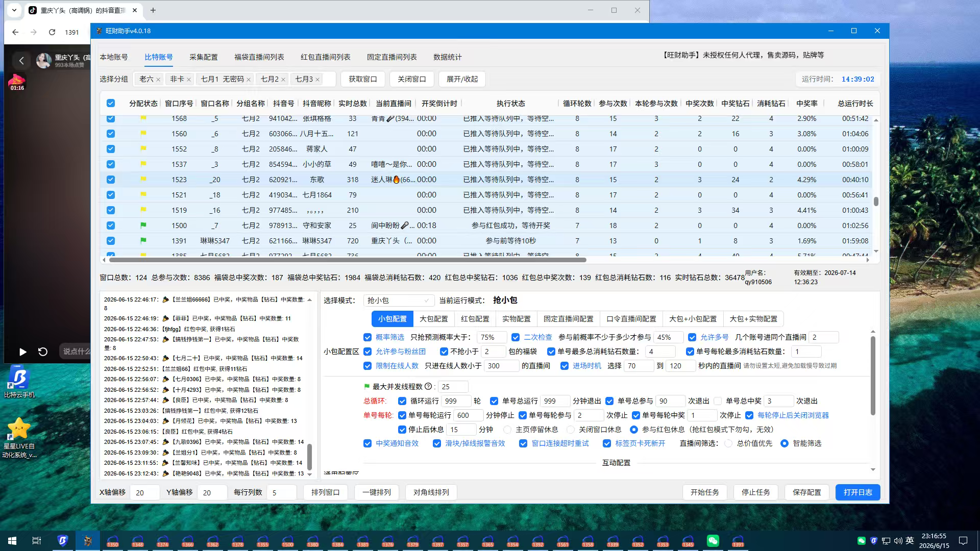
Task: Click the 一键排列 button
Action: (x=377, y=492)
